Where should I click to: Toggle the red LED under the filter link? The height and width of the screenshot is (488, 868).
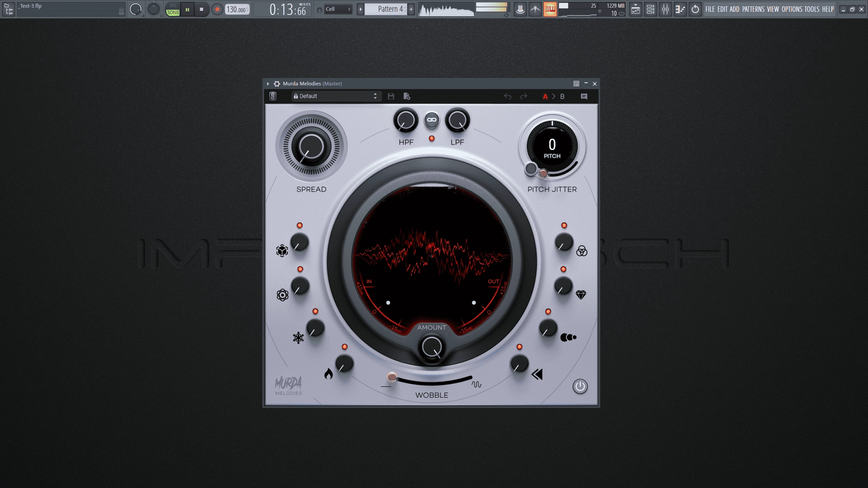point(432,139)
